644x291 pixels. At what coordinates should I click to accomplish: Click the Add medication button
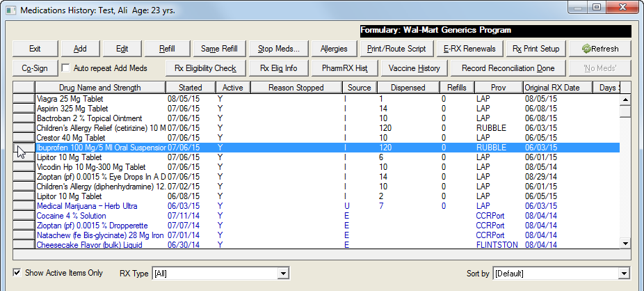coord(80,49)
